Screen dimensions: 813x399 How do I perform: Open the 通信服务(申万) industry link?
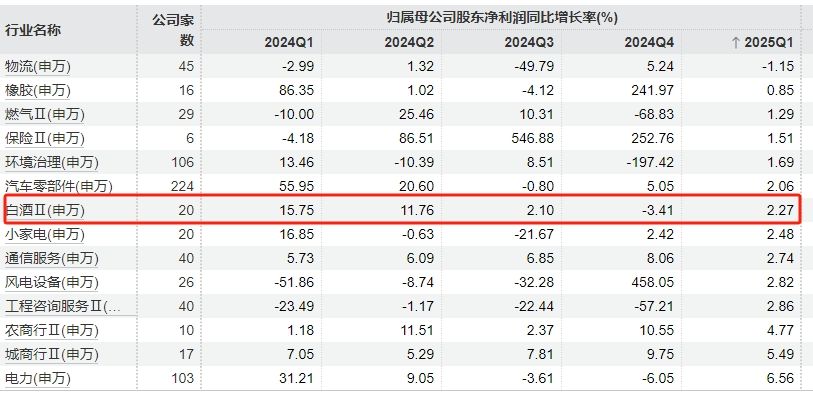(52, 258)
